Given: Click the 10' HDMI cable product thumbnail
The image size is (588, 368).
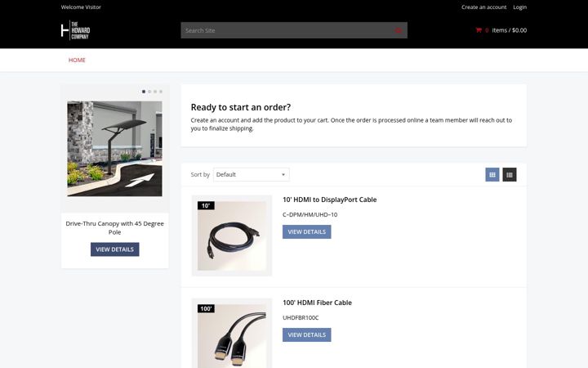Looking at the screenshot, I should 232,236.
